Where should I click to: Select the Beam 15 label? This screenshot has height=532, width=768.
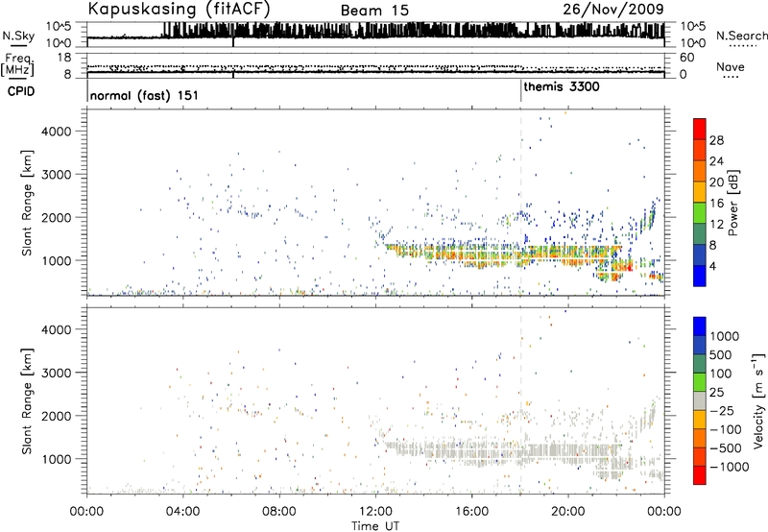374,11
